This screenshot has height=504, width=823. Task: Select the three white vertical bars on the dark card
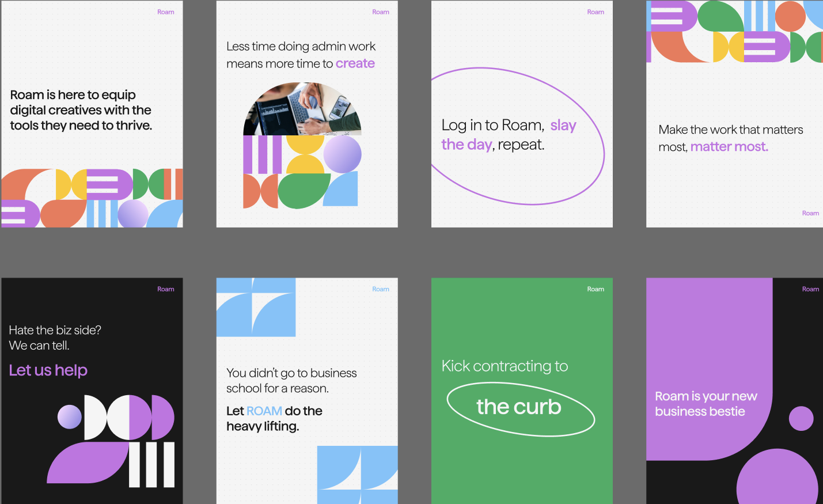point(151,465)
